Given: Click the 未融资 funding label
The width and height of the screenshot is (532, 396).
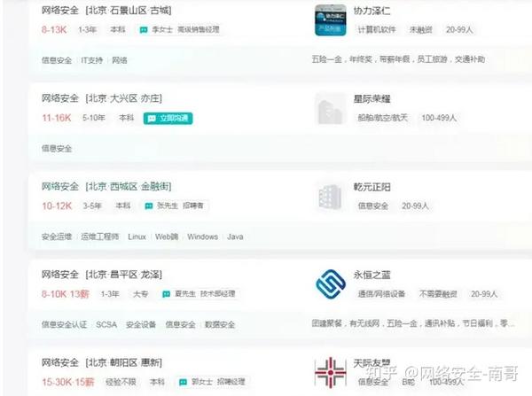Looking at the screenshot, I should coord(420,30).
